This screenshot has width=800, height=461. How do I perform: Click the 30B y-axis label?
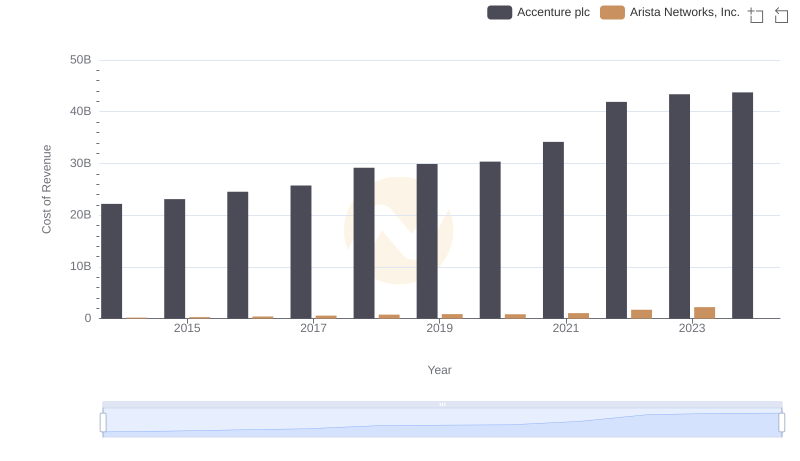coord(81,163)
